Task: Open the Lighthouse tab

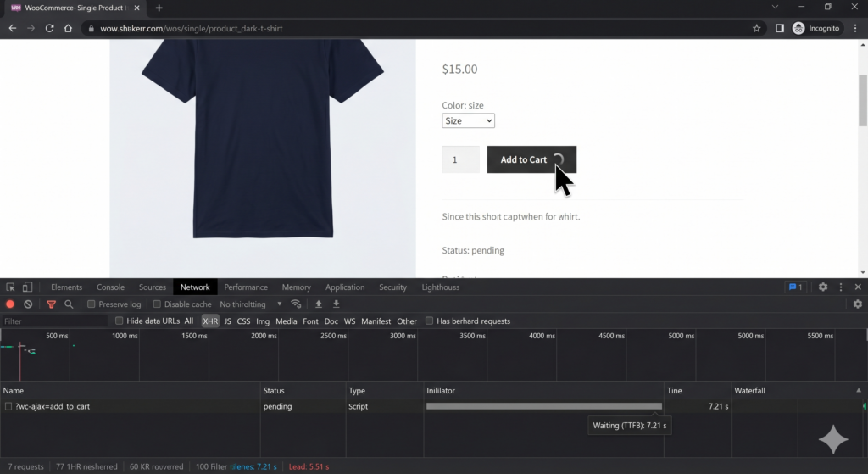Action: tap(441, 287)
